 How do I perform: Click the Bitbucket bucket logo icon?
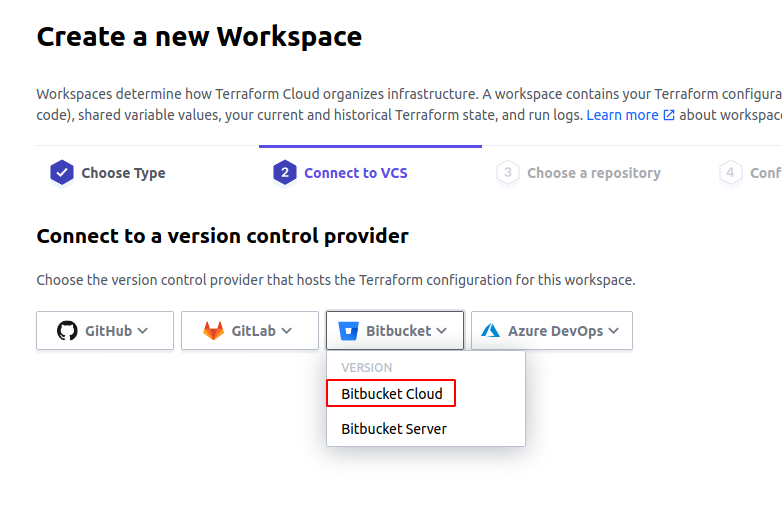coord(348,331)
